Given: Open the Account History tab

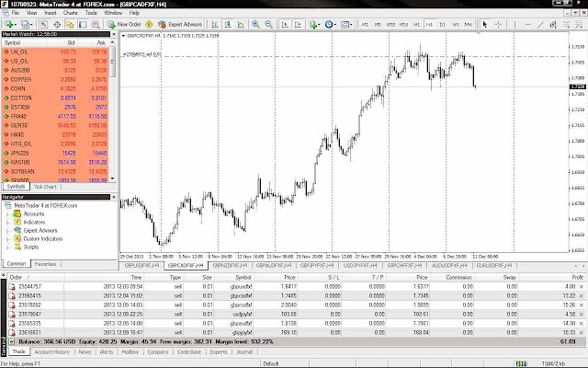Looking at the screenshot, I should click(52, 351).
